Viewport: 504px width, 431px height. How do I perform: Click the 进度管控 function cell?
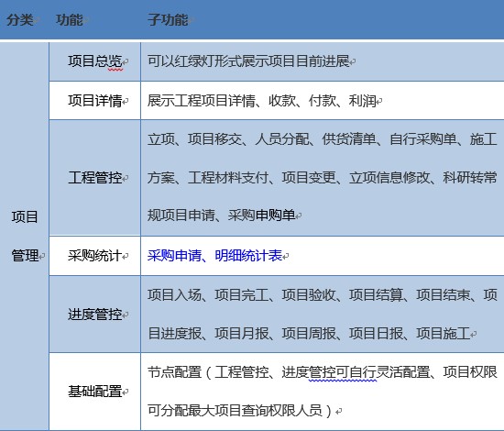pyautogui.click(x=95, y=315)
